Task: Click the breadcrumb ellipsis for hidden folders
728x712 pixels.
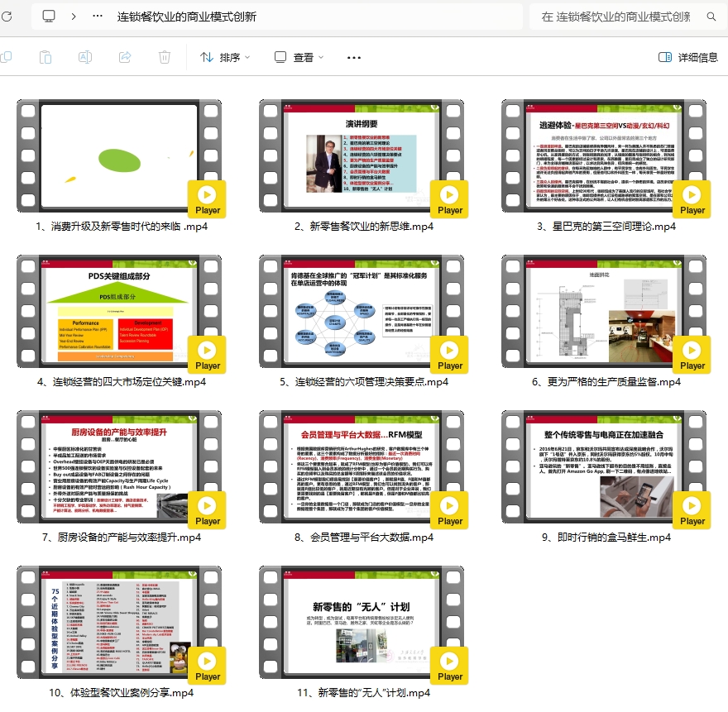Action: point(98,16)
